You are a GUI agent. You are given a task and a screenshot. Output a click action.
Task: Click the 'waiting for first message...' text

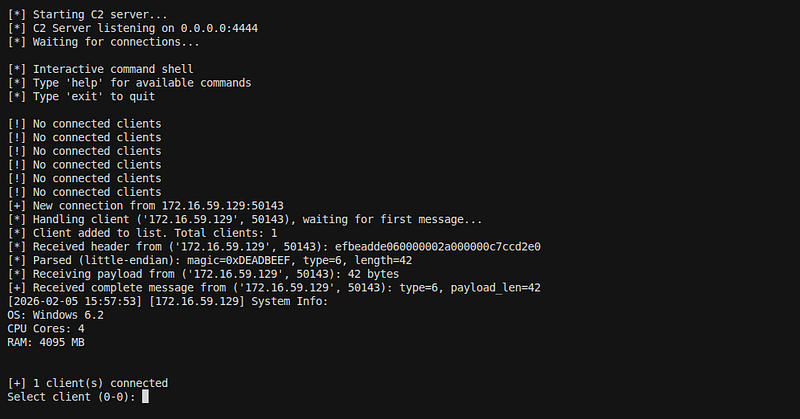coord(392,219)
